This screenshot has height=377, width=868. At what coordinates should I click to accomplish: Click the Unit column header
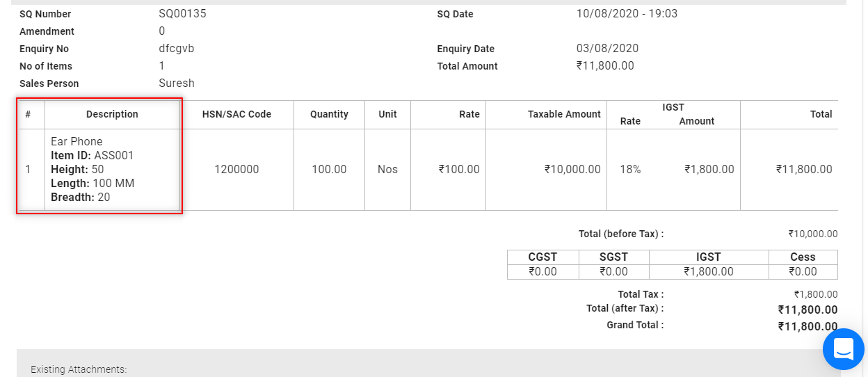(x=387, y=114)
